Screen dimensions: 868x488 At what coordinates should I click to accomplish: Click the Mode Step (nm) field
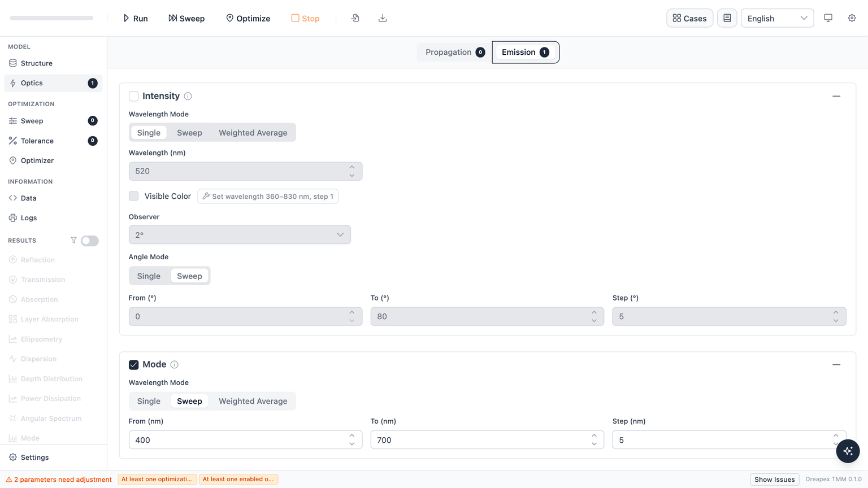pos(729,440)
